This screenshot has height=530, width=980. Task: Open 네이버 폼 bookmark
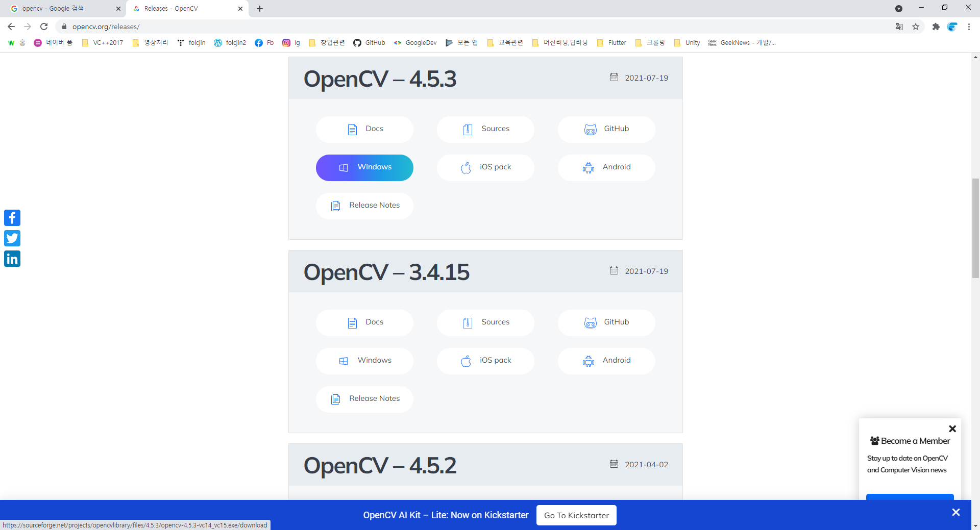(53, 43)
